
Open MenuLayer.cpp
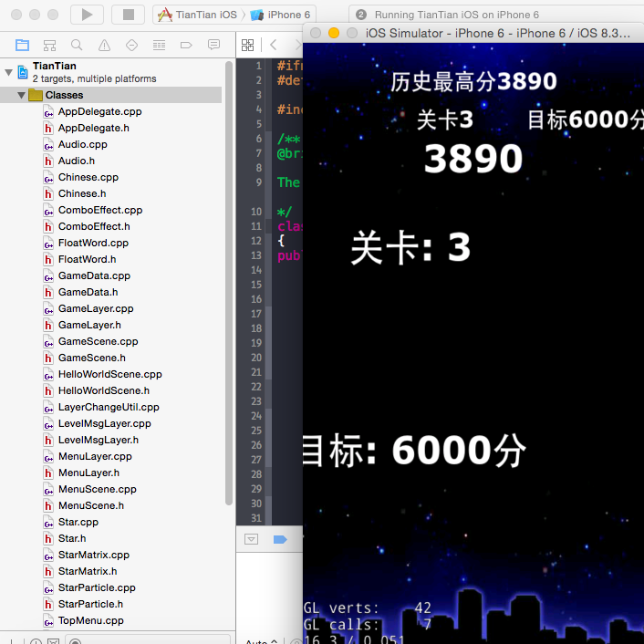pos(95,457)
